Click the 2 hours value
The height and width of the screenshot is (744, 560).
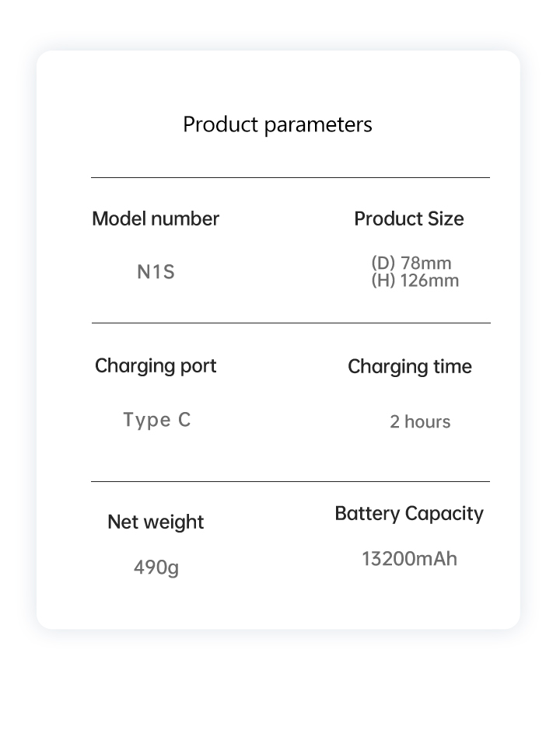420,422
